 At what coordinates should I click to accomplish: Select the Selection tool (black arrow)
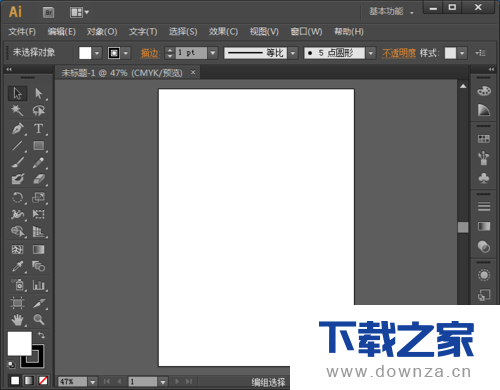17,93
